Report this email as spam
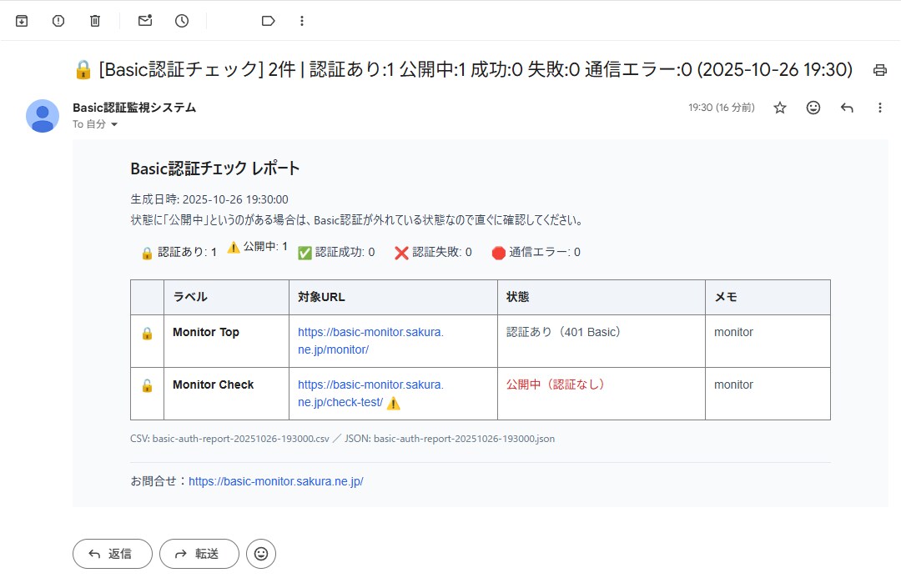This screenshot has height=588, width=901. (58, 21)
